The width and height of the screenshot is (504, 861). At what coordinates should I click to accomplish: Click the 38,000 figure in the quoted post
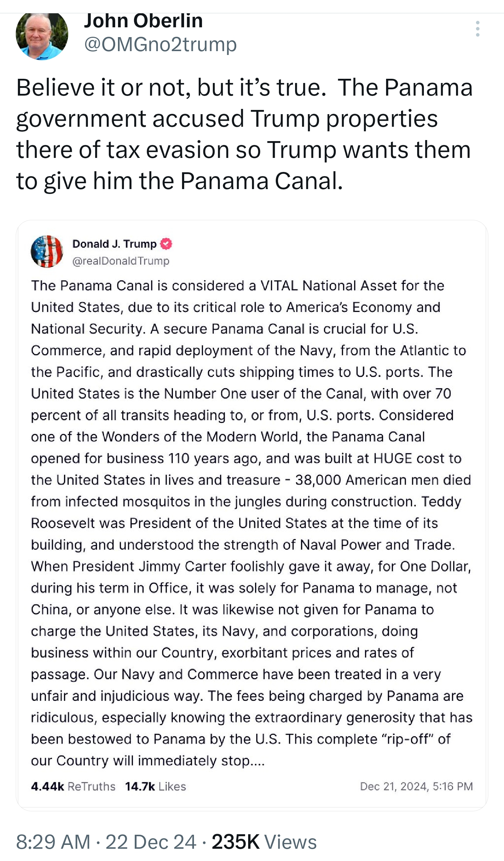click(318, 480)
